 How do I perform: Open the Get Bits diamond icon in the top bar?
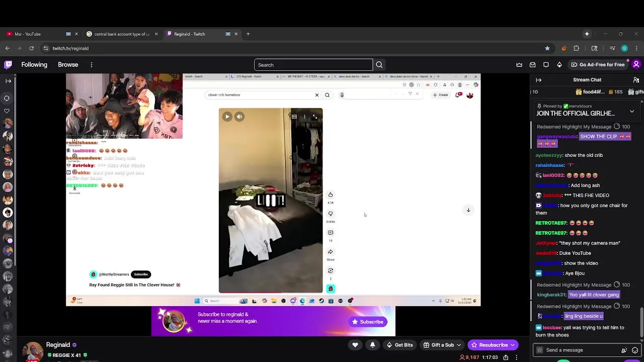click(x=559, y=64)
